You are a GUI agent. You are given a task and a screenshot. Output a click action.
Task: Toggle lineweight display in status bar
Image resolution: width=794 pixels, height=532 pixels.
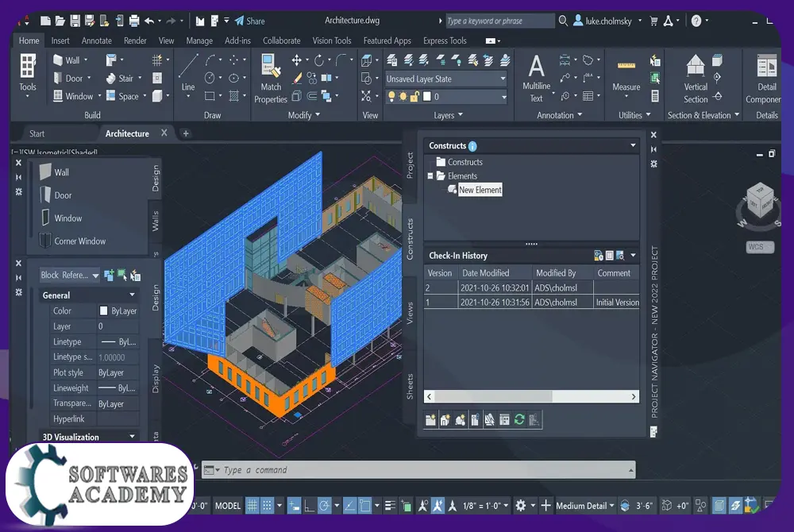[x=390, y=505]
